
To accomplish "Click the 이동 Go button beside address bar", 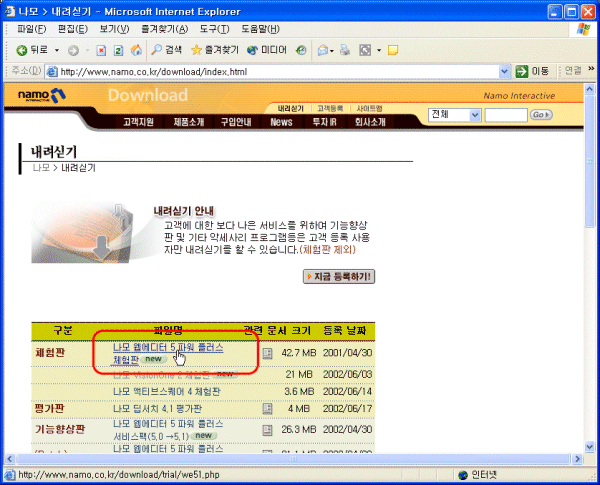I will pyautogui.click(x=532, y=71).
